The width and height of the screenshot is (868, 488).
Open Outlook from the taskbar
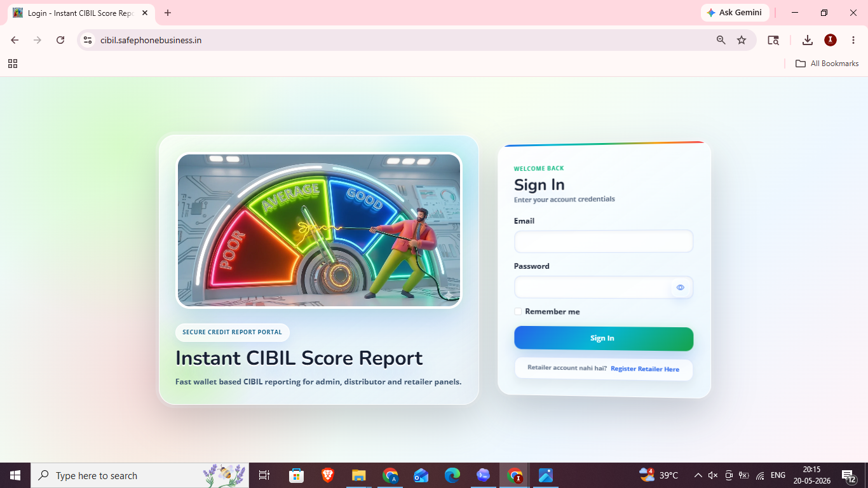point(421,475)
